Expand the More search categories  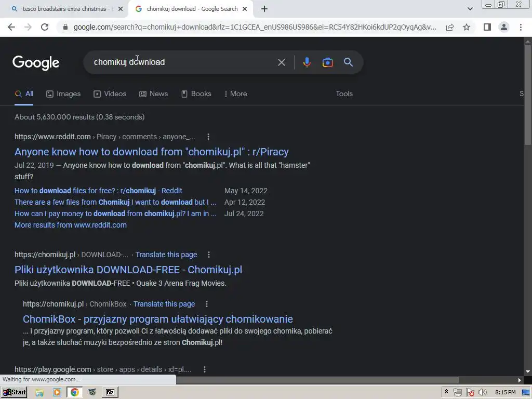coord(236,94)
